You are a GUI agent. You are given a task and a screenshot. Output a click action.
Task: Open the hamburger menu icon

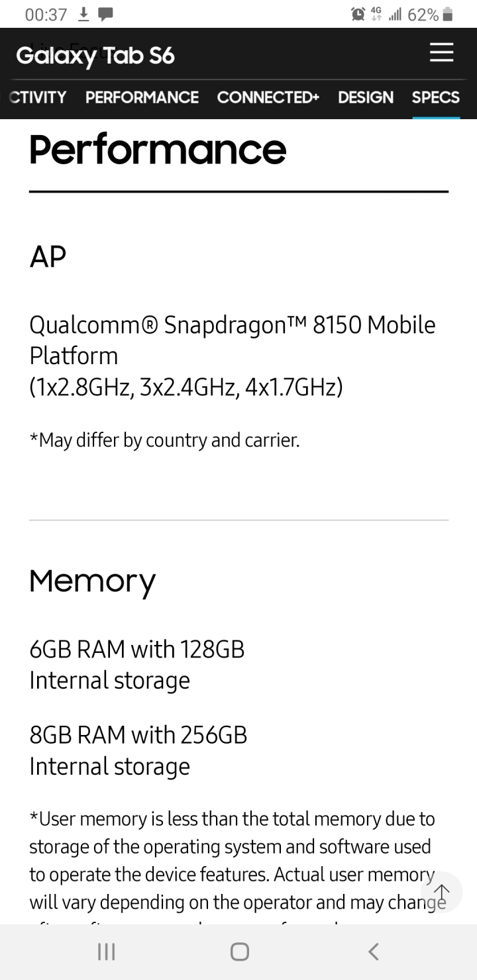[x=441, y=53]
